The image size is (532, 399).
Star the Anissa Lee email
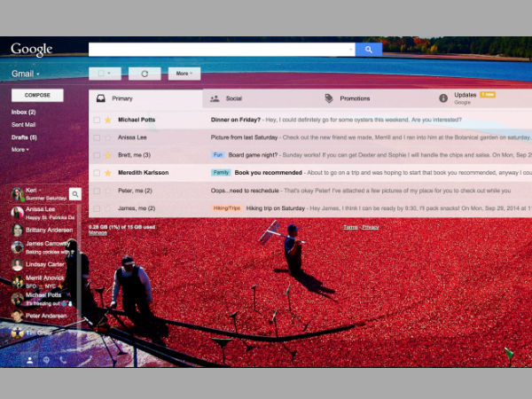pos(108,137)
